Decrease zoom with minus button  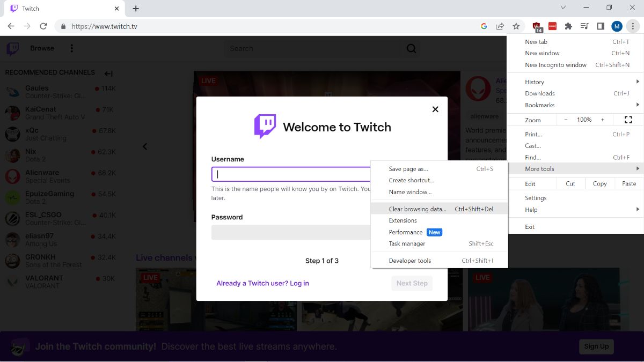(x=566, y=120)
